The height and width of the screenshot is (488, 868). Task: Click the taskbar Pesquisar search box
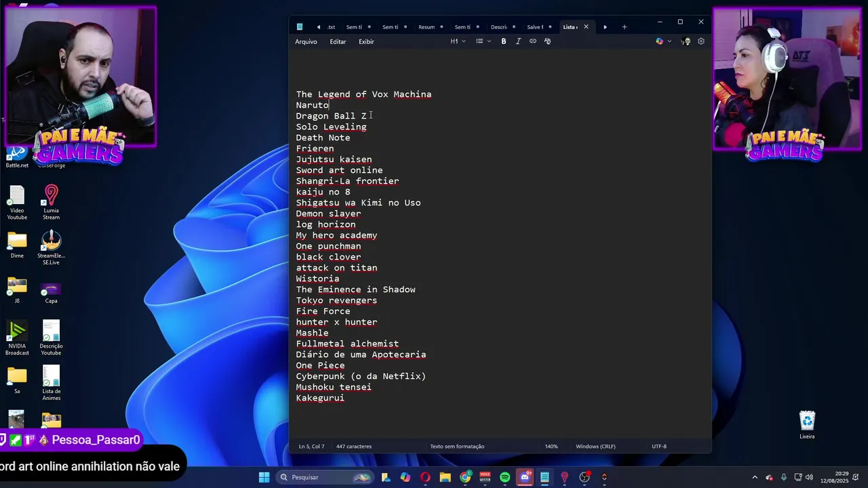click(x=325, y=477)
